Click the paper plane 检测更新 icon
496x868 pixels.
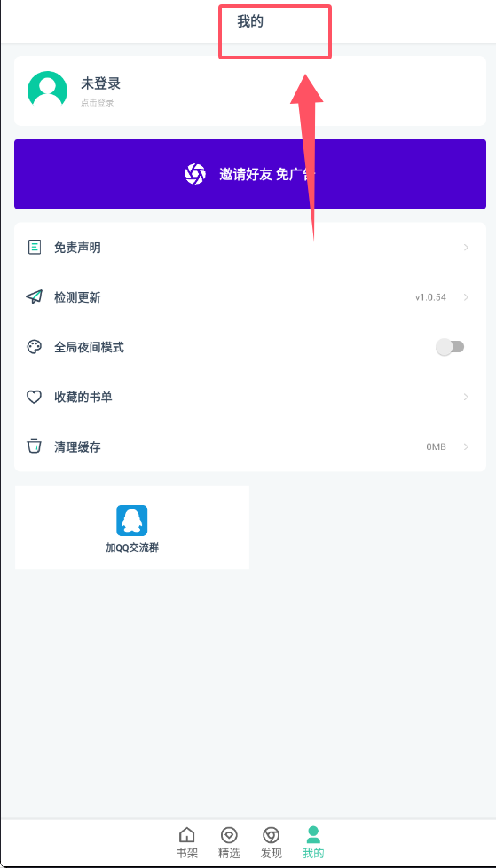coord(35,297)
